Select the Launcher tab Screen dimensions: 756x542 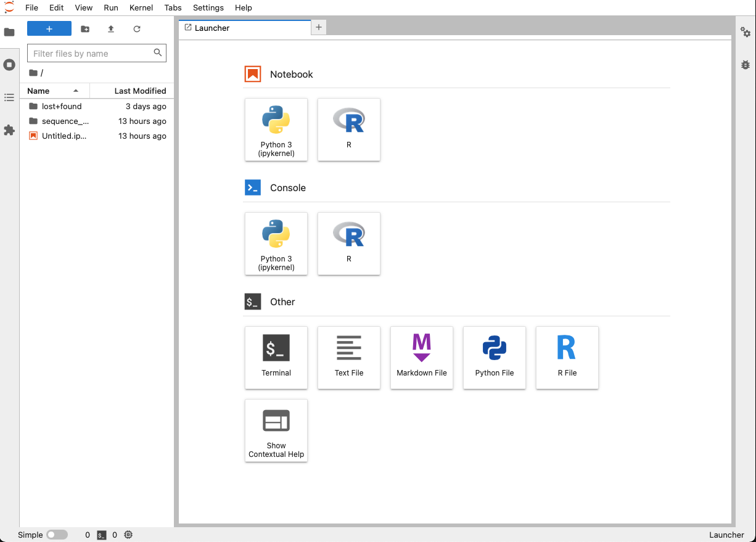[212, 28]
